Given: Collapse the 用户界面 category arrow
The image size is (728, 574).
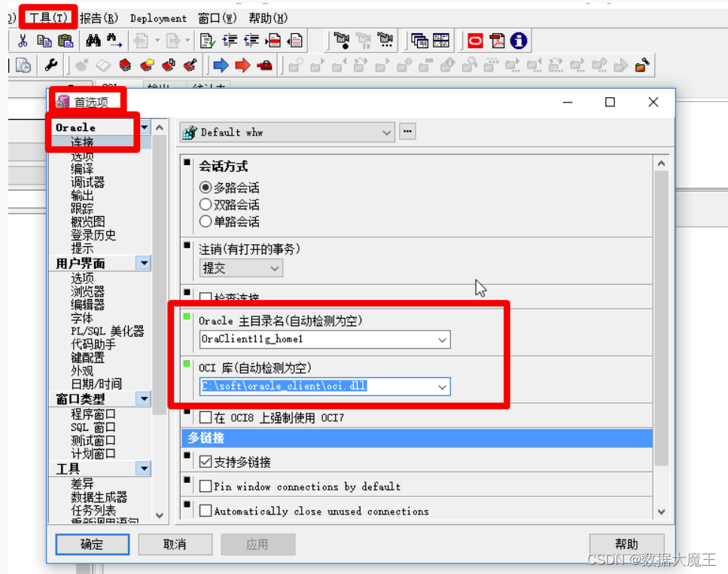Looking at the screenshot, I should click(x=144, y=263).
